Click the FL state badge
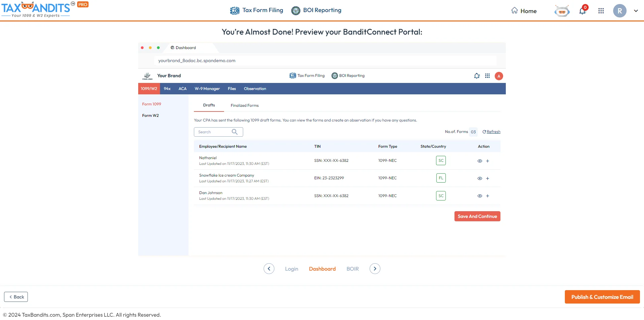 [x=441, y=178]
